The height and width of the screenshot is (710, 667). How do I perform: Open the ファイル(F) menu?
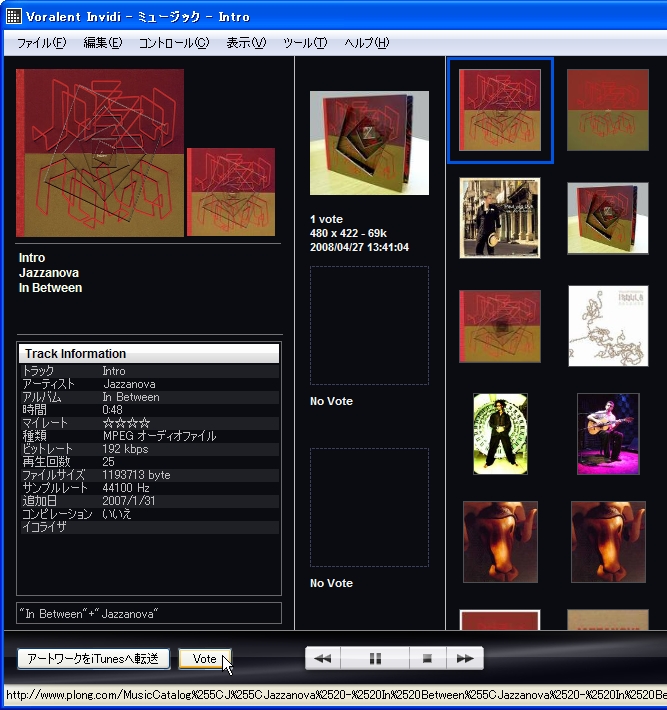pyautogui.click(x=41, y=43)
